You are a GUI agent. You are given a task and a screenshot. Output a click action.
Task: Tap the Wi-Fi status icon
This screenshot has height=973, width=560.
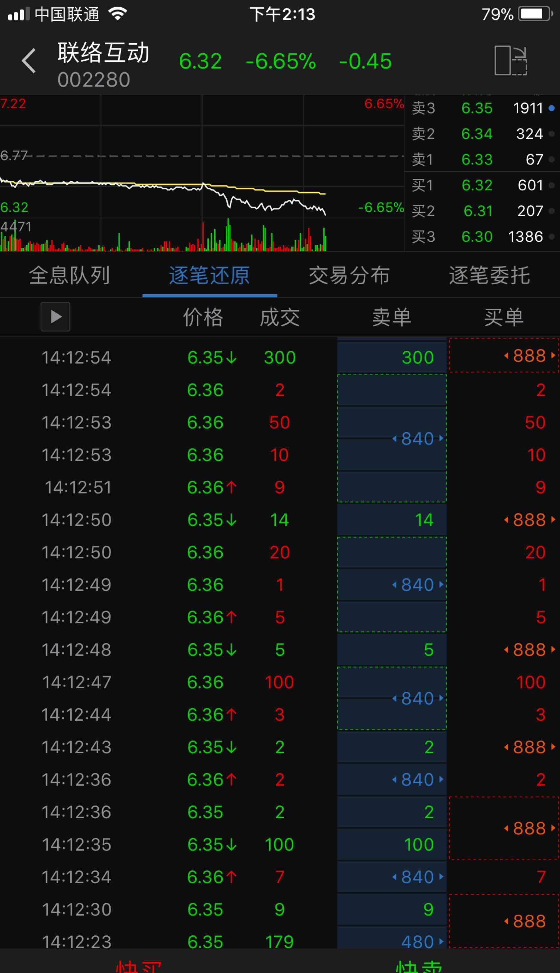point(118,14)
